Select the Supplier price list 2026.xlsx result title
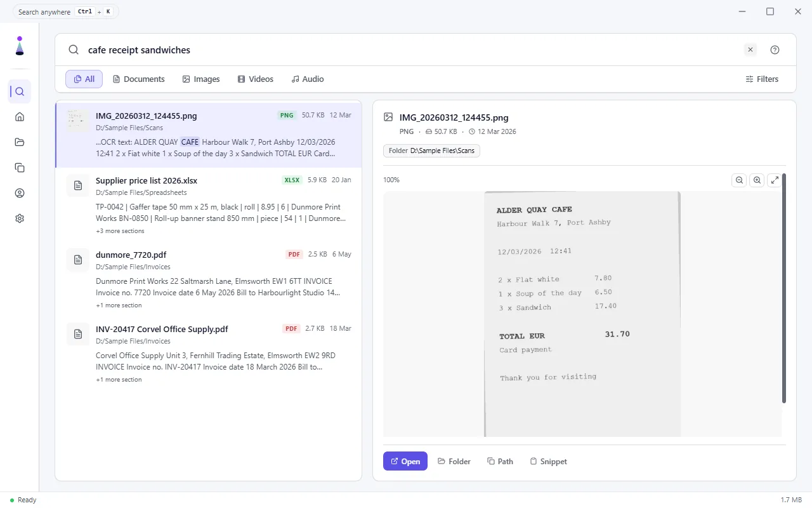 147,181
